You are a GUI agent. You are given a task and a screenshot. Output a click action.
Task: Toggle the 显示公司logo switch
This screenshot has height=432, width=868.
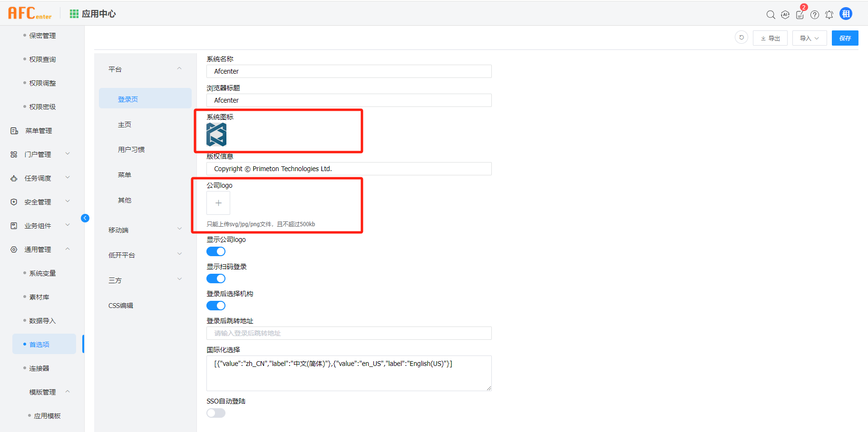(216, 251)
